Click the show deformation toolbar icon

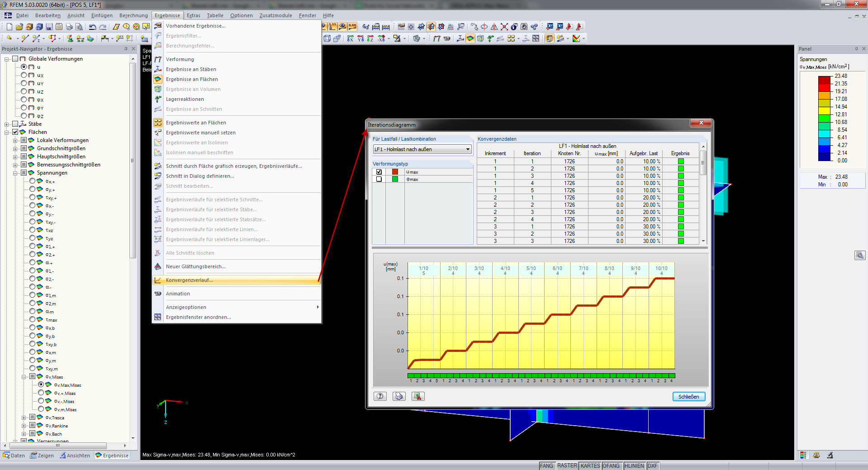pyautogui.click(x=436, y=38)
